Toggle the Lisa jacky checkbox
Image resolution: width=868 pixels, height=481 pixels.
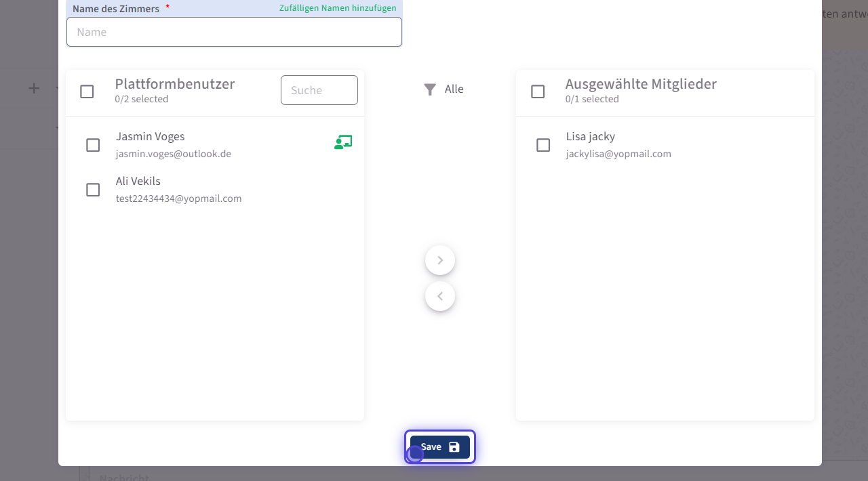pyautogui.click(x=543, y=145)
